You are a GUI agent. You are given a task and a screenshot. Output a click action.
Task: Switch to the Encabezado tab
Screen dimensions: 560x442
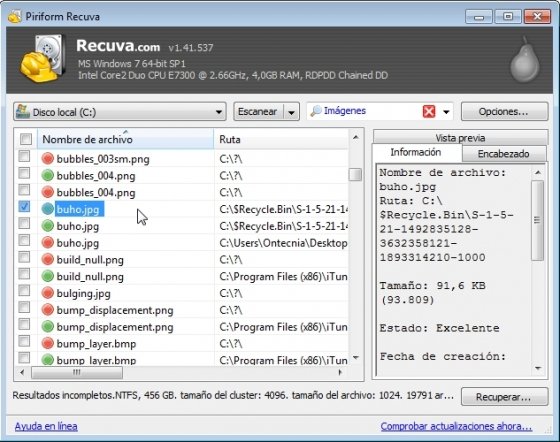(x=503, y=154)
